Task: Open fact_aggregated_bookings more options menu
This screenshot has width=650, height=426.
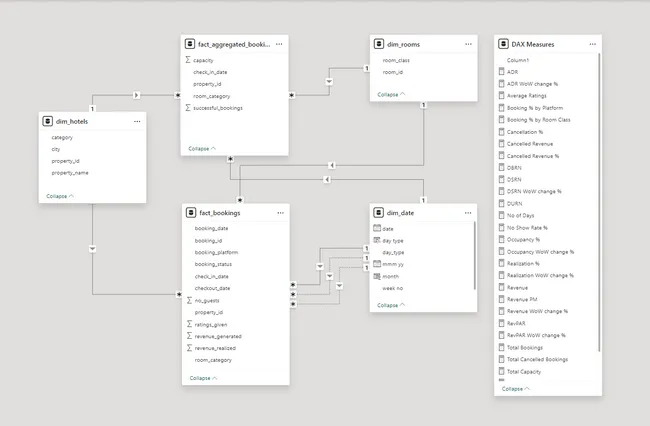Action: click(x=279, y=44)
